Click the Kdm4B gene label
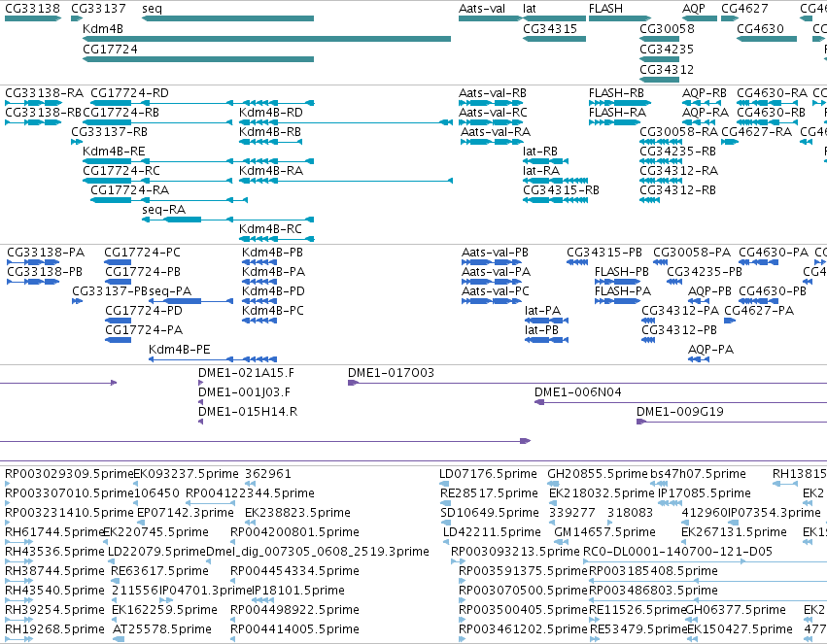The image size is (827, 644). click(103, 28)
